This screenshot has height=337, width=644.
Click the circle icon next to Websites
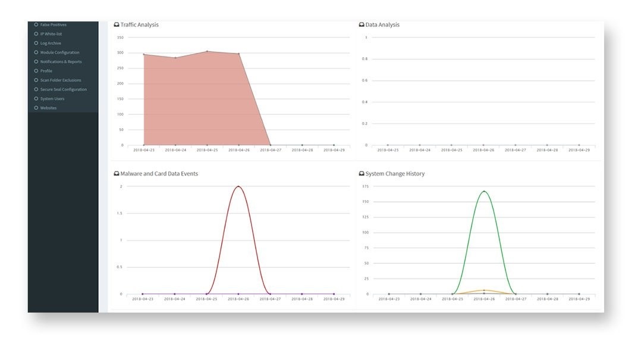(x=36, y=108)
